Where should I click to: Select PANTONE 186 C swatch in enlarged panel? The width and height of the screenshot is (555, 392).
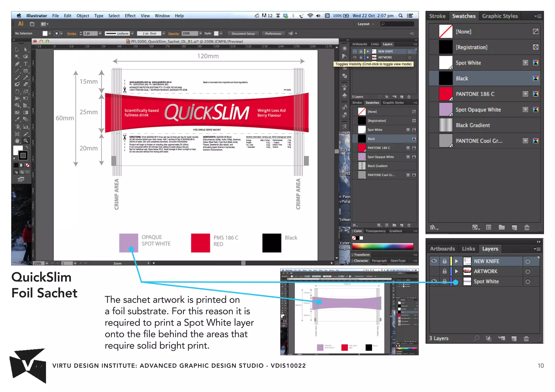(x=485, y=94)
